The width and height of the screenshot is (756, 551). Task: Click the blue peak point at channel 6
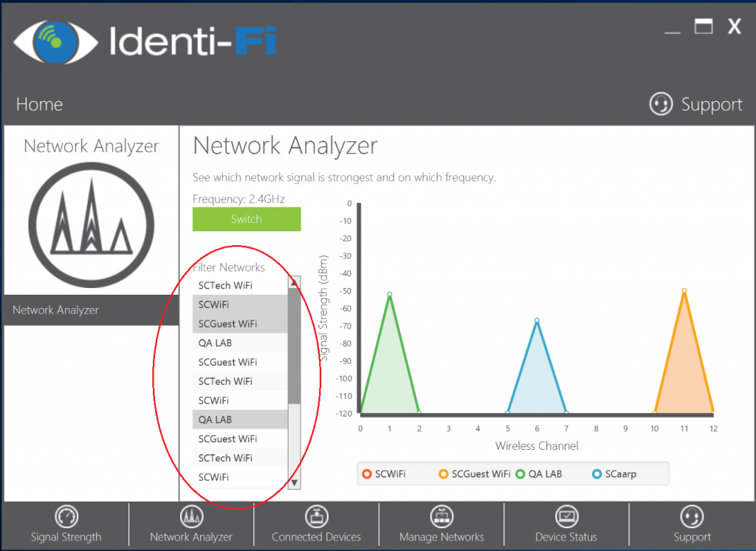(x=537, y=321)
